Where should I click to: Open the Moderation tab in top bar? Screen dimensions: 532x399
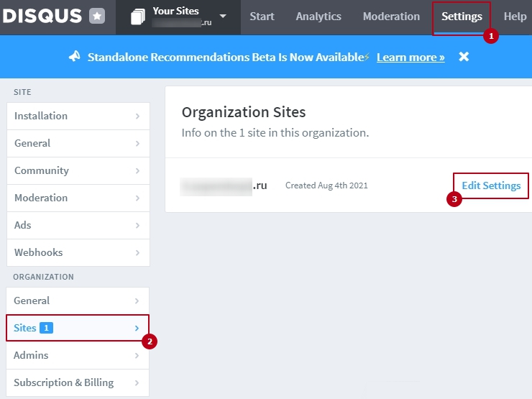click(x=391, y=17)
